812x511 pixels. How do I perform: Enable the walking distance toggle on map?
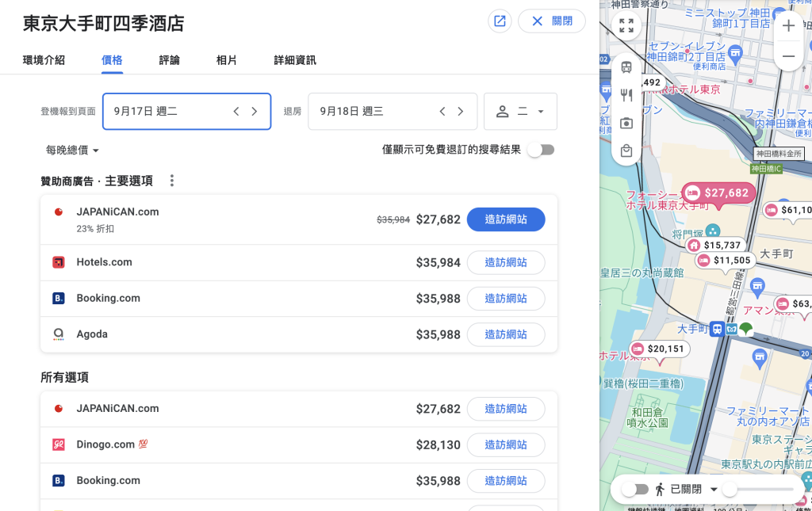634,490
